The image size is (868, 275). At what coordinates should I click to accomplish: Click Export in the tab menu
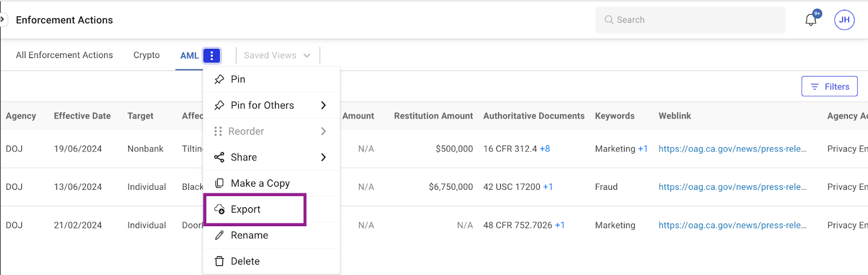point(246,209)
